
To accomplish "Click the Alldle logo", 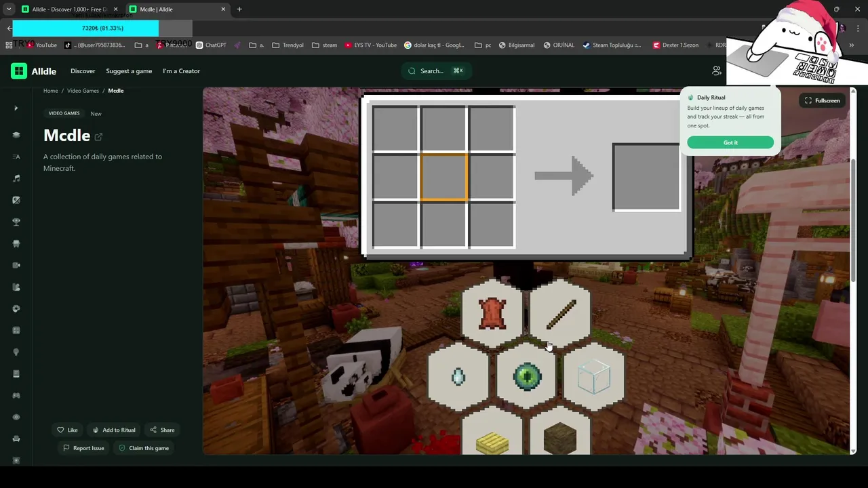I will (33, 71).
